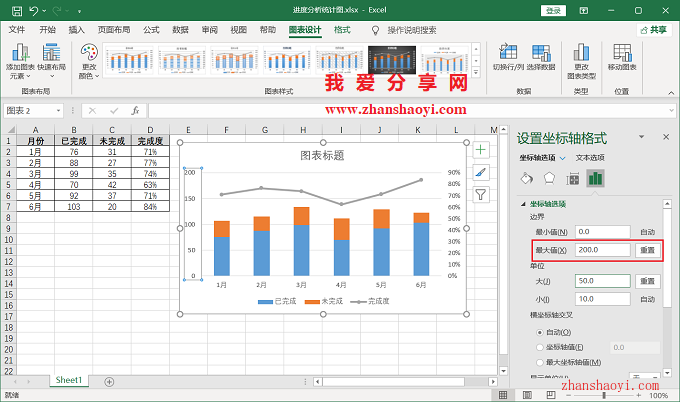Click Select Data (选择数据) icon
The width and height of the screenshot is (680, 402).
(x=541, y=57)
